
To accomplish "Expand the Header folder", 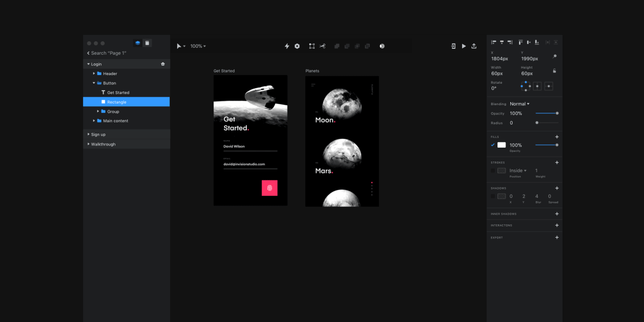I will pos(94,74).
